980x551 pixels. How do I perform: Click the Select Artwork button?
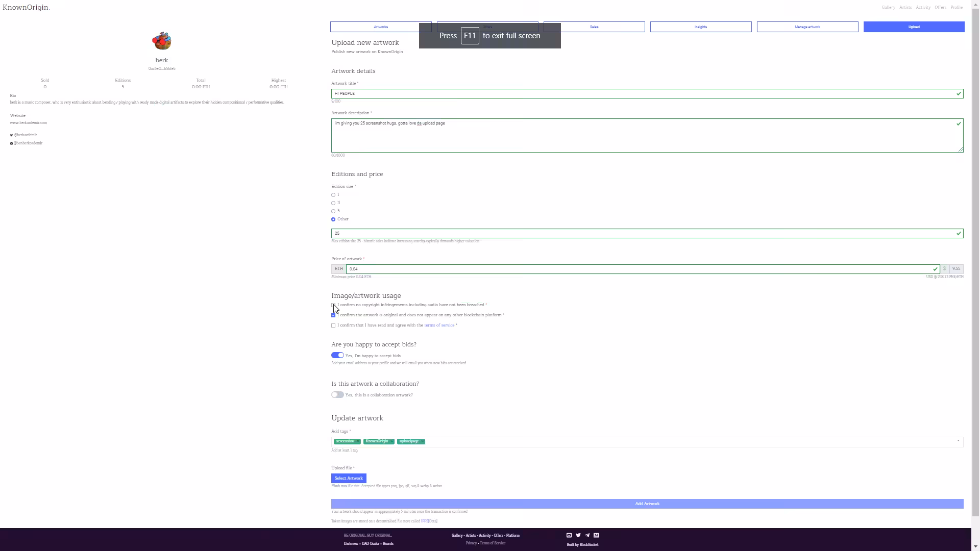(x=349, y=478)
